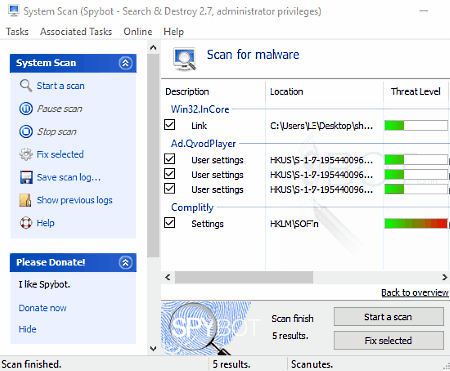The width and height of the screenshot is (450, 371).
Task: Click Show previous logs link
Action: pos(75,200)
